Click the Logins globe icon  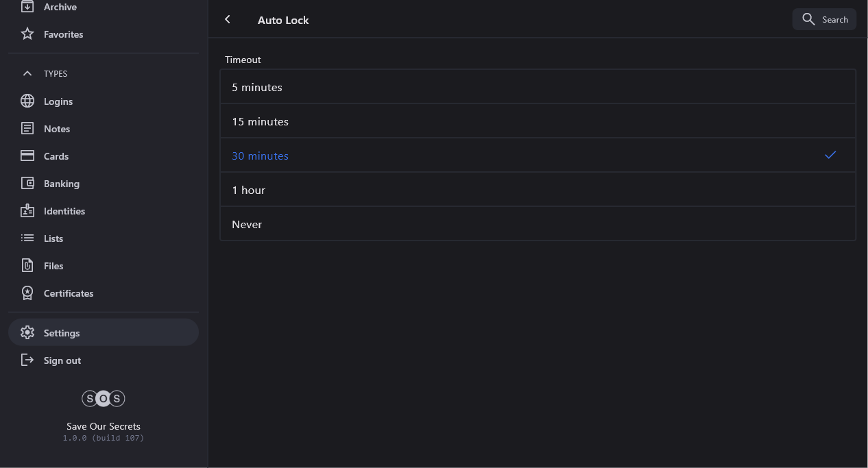27,101
